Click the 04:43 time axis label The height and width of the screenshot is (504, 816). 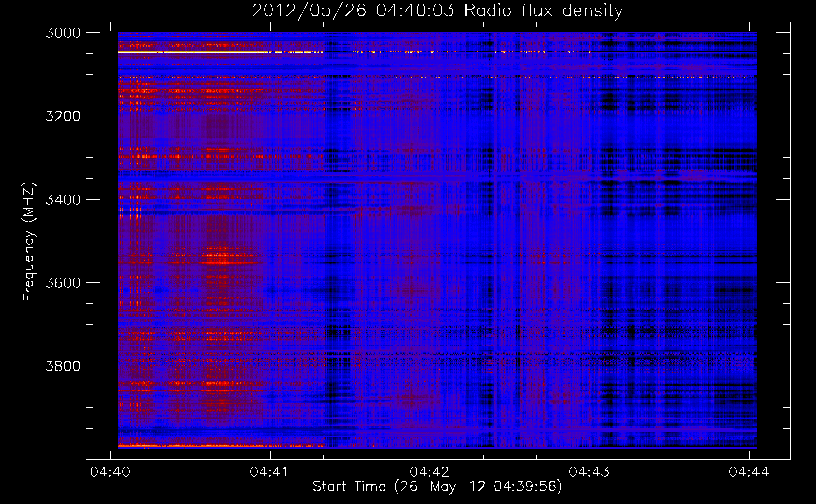click(589, 472)
